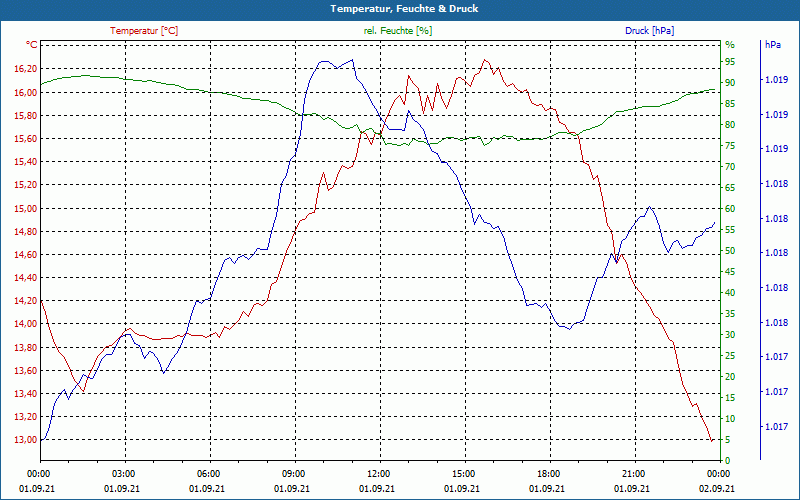Click the 15,00 temperature axis value
This screenshot has width=800, height=500.
[26, 208]
